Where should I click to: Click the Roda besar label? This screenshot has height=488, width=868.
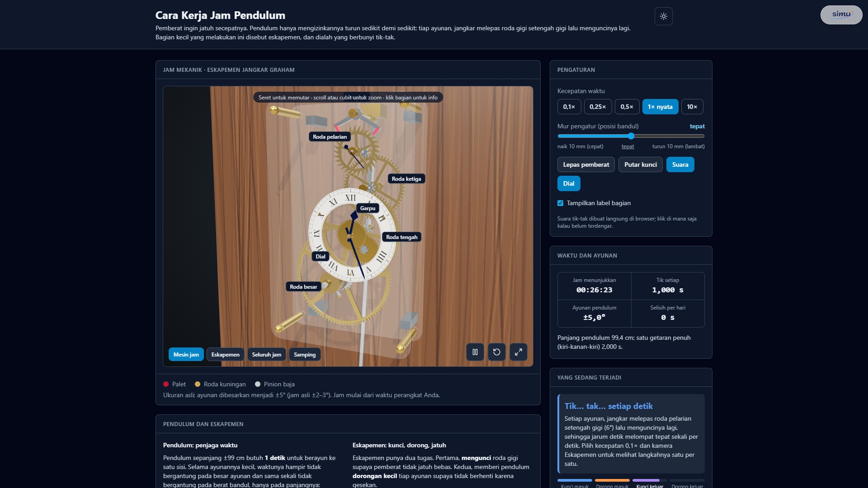point(303,287)
